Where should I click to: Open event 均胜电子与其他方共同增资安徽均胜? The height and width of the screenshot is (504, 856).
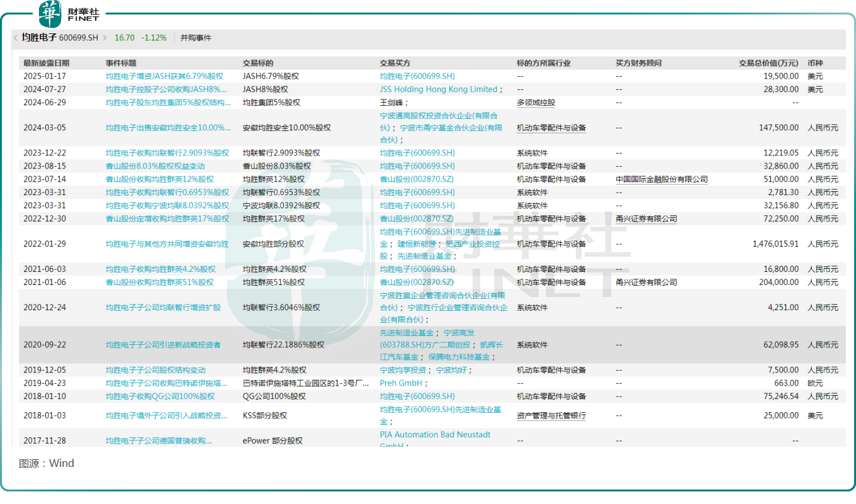pyautogui.click(x=167, y=244)
